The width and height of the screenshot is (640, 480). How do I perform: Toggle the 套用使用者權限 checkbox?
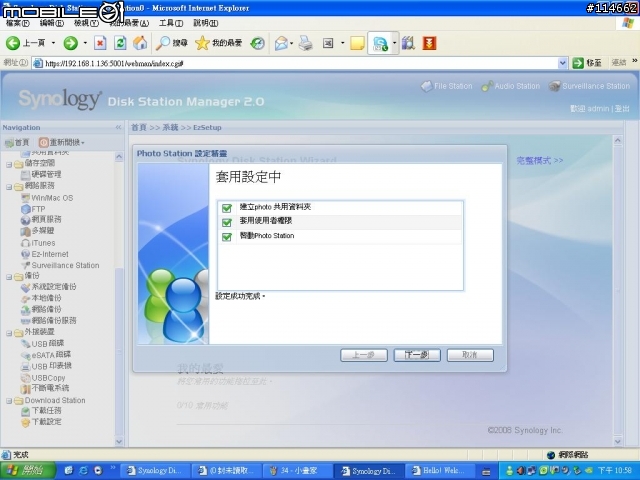click(227, 222)
